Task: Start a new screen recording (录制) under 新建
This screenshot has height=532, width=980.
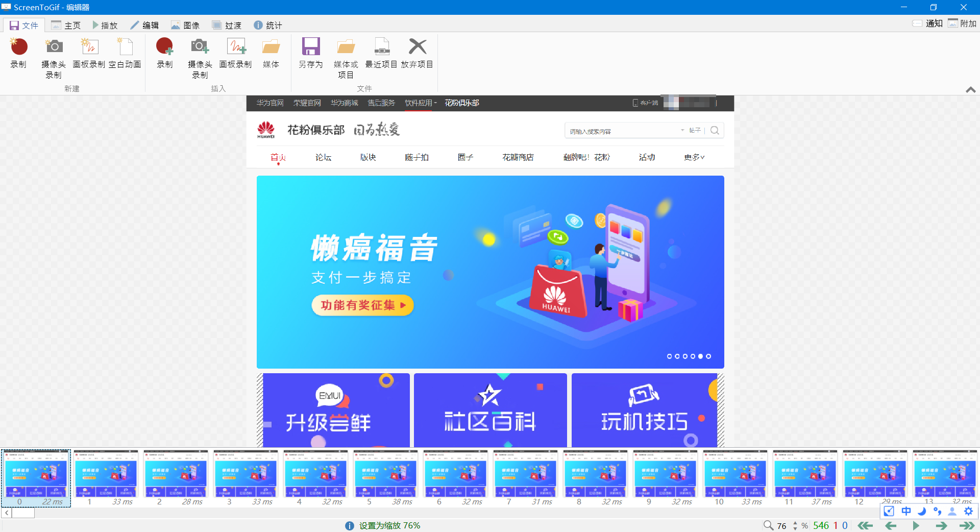Action: (19, 53)
